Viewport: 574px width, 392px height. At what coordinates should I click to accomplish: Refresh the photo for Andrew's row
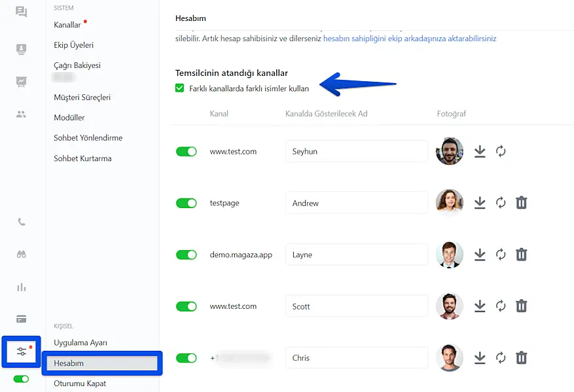coord(501,203)
